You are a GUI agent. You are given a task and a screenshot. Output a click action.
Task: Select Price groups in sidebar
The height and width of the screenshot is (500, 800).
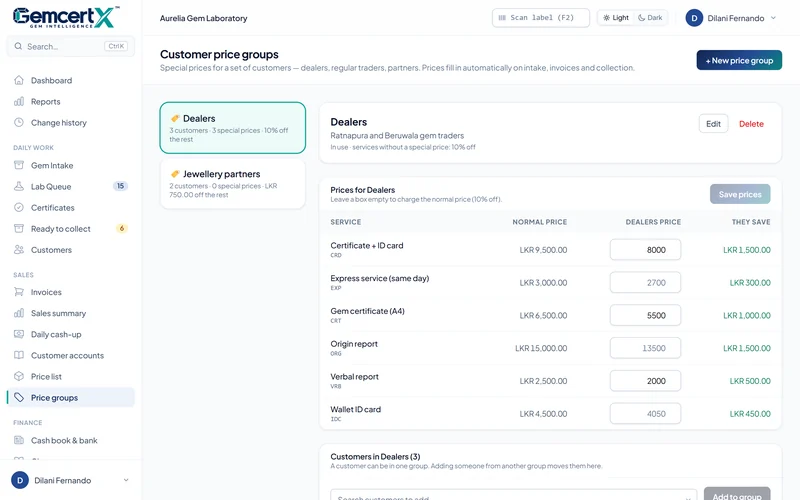pos(70,397)
